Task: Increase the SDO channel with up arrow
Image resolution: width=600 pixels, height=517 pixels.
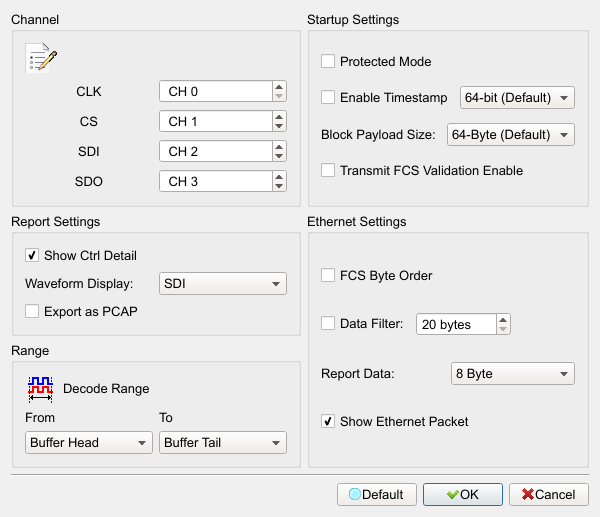Action: pos(279,177)
